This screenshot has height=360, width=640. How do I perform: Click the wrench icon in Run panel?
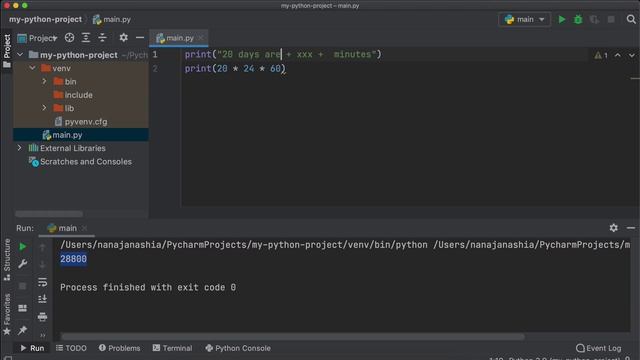23,264
